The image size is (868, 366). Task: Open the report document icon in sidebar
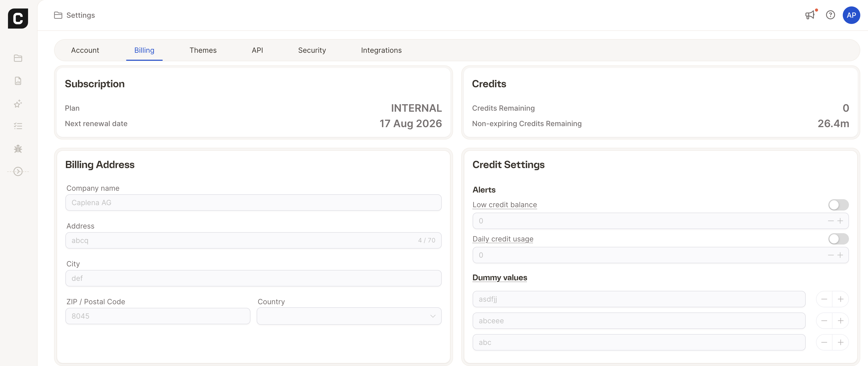coord(18,81)
